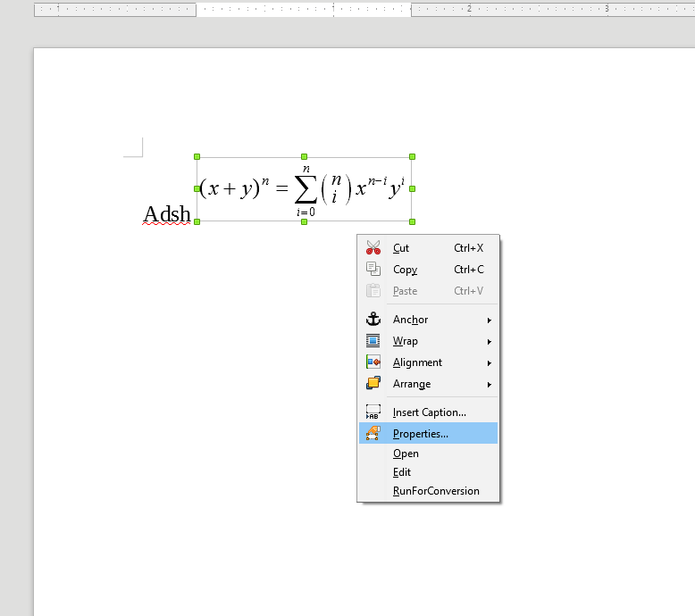This screenshot has width=695, height=616.
Task: Expand the Alignment submenu arrow
Action: tap(490, 363)
